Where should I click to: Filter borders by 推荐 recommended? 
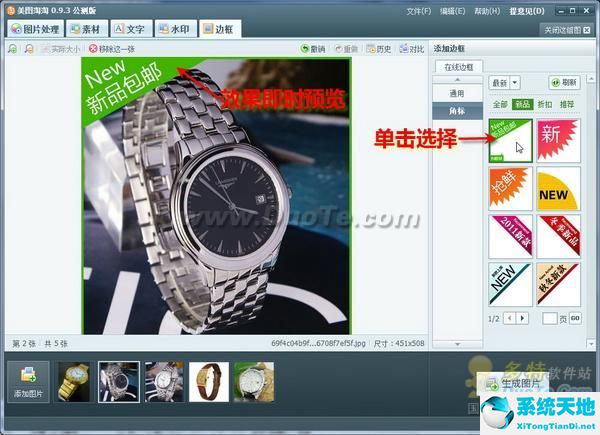click(x=567, y=104)
